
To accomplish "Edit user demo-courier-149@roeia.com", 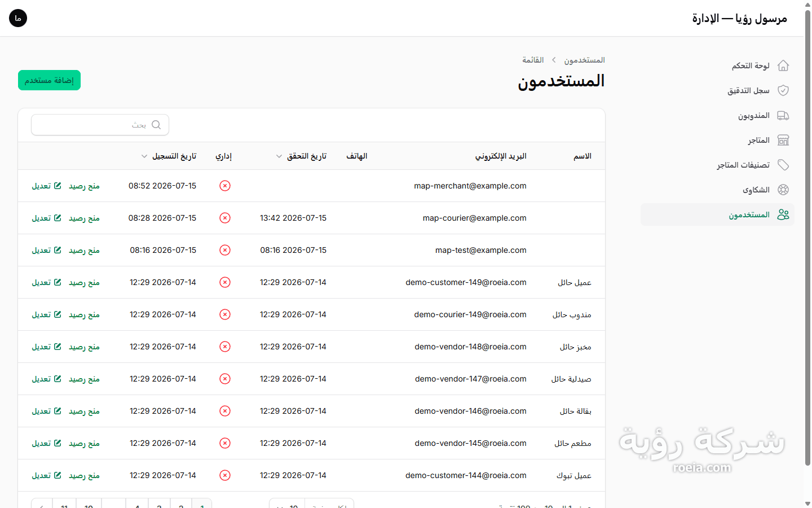I will pyautogui.click(x=46, y=314).
